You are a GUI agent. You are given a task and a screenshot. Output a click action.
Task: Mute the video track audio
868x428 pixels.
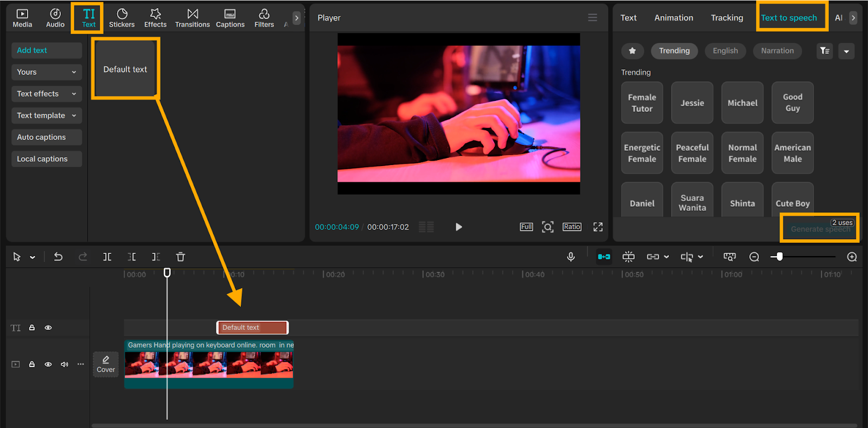click(x=65, y=365)
